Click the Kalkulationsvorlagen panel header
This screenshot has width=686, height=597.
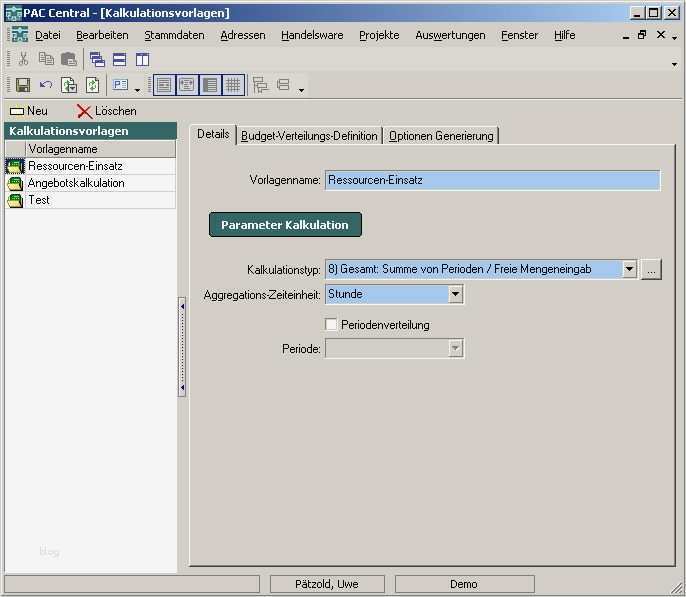pyautogui.click(x=91, y=131)
